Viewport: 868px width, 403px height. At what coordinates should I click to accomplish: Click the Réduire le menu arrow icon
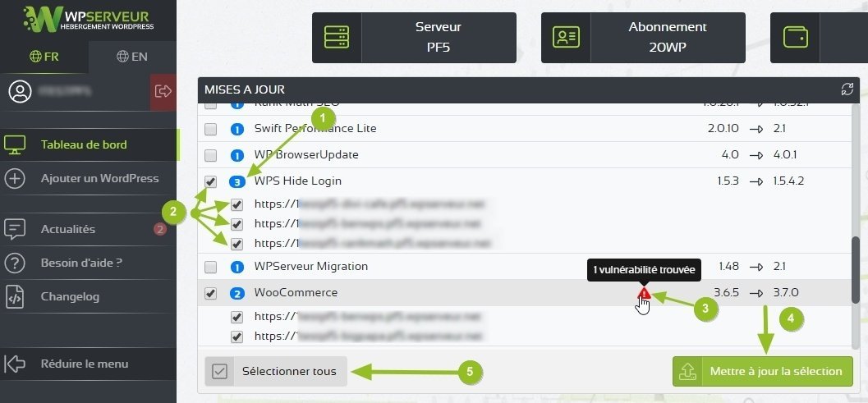15,364
